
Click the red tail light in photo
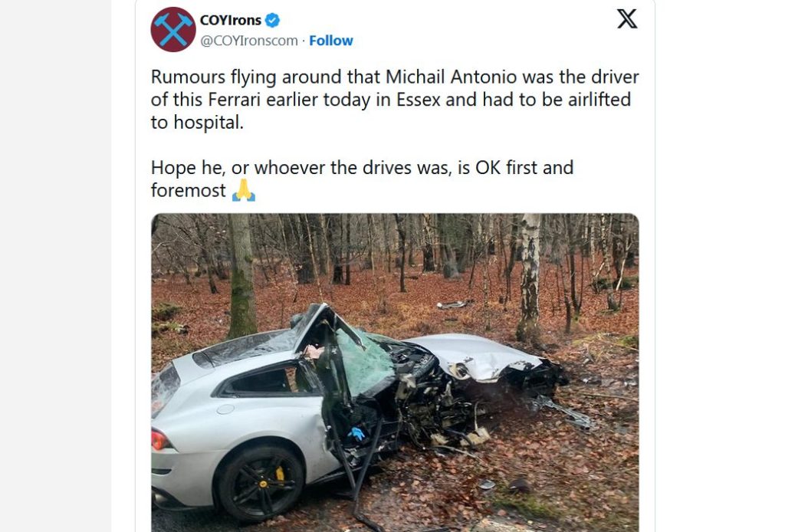(x=159, y=441)
